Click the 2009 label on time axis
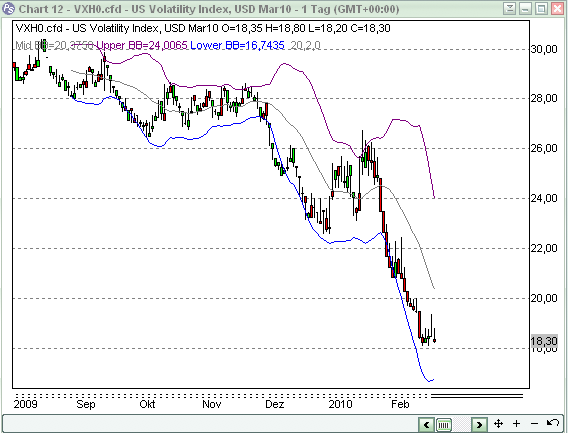This screenshot has height=433, width=568. coord(25,404)
